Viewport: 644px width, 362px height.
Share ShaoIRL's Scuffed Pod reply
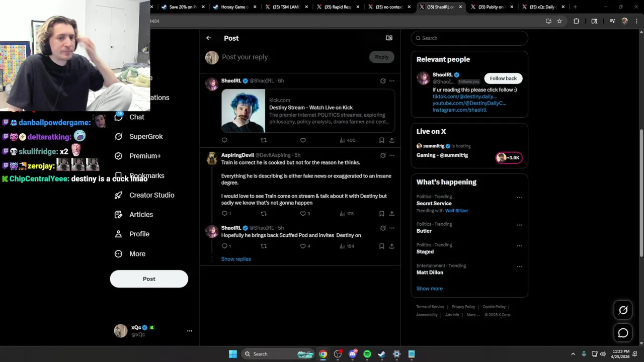click(x=392, y=246)
